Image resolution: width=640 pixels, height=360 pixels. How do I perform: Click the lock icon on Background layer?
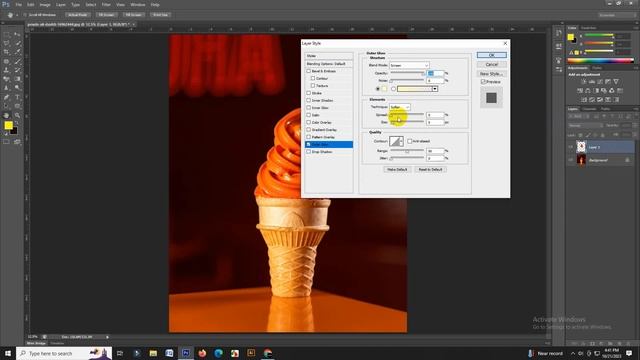pyautogui.click(x=627, y=160)
